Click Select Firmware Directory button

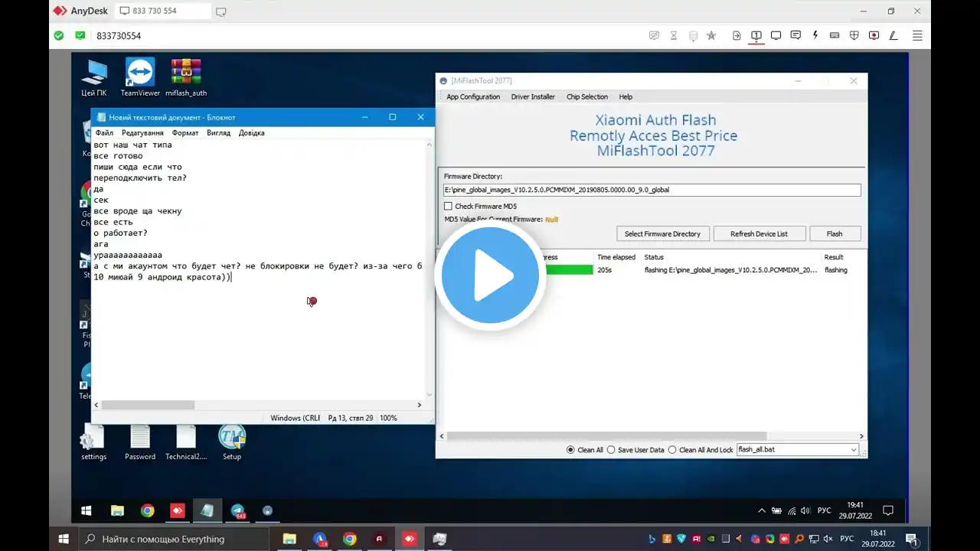[x=662, y=233]
